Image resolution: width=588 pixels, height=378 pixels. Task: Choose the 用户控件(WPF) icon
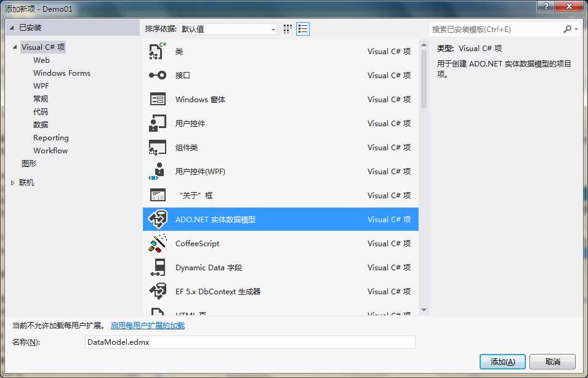158,171
